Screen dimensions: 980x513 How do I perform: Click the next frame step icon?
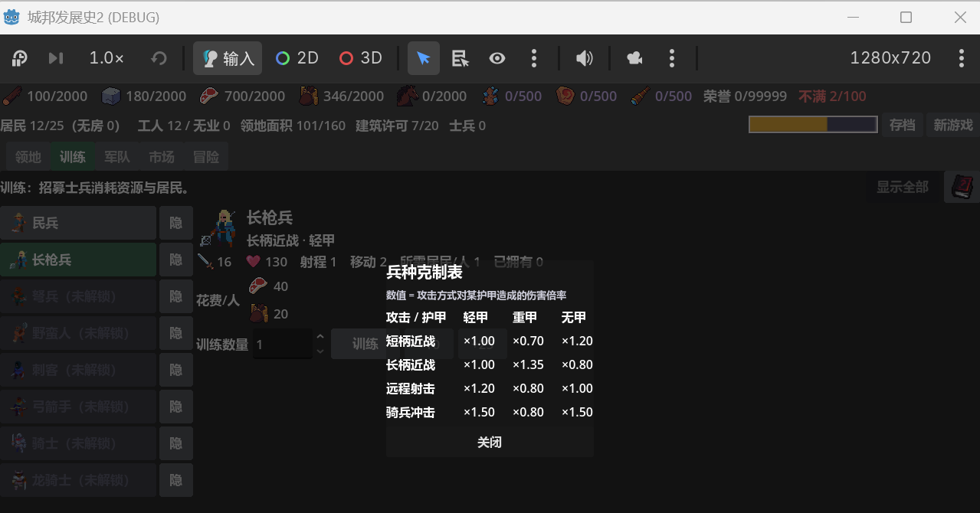55,58
